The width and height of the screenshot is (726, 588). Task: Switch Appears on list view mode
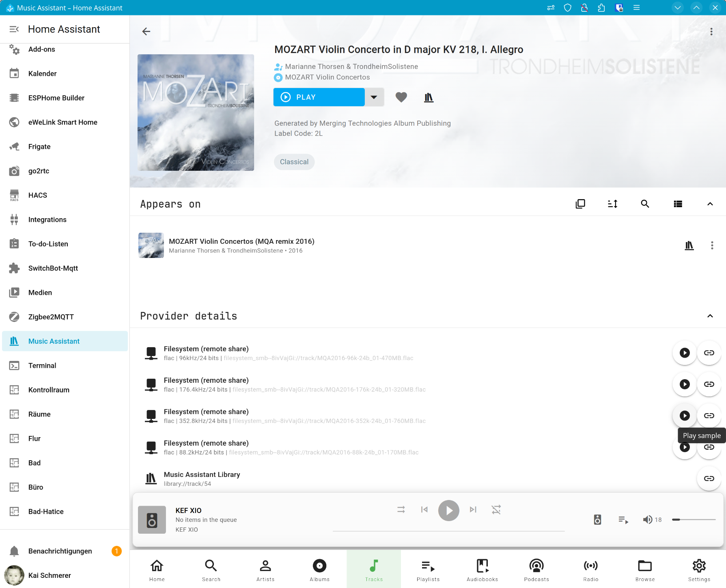[678, 204]
